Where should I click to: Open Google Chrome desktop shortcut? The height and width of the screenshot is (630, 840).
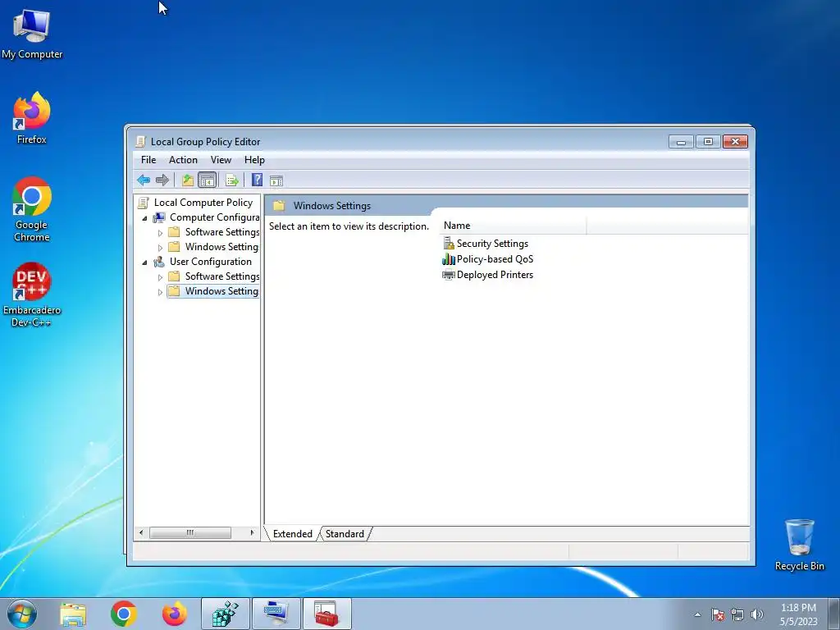tap(32, 209)
